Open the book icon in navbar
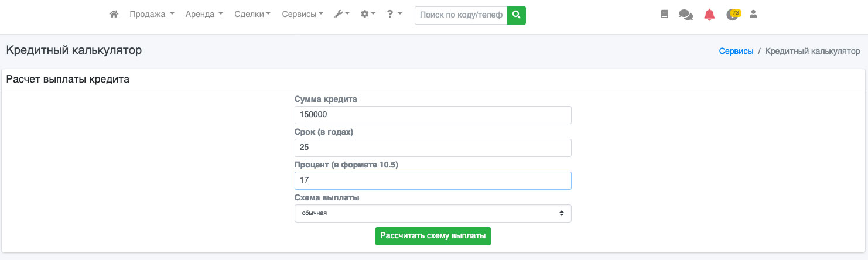This screenshot has width=868, height=260. 664,15
